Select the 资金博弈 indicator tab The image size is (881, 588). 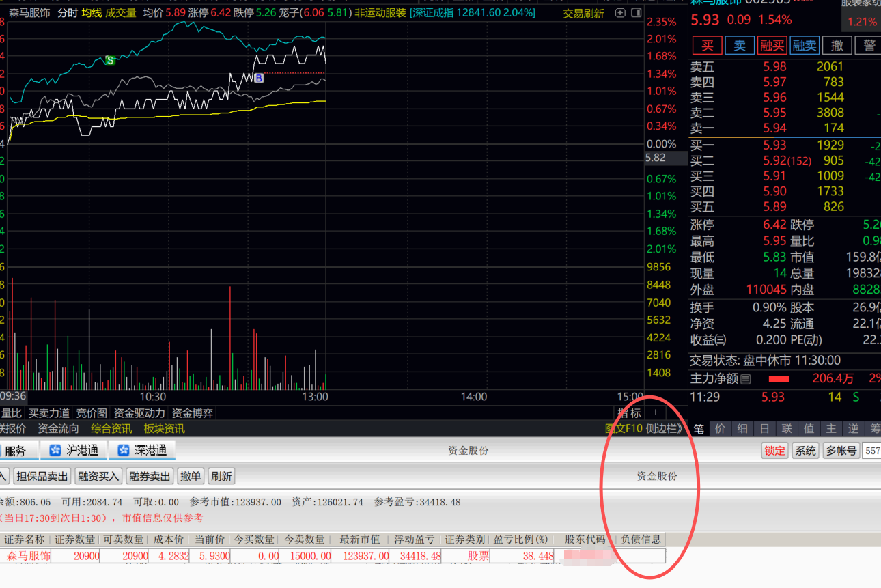pyautogui.click(x=192, y=412)
